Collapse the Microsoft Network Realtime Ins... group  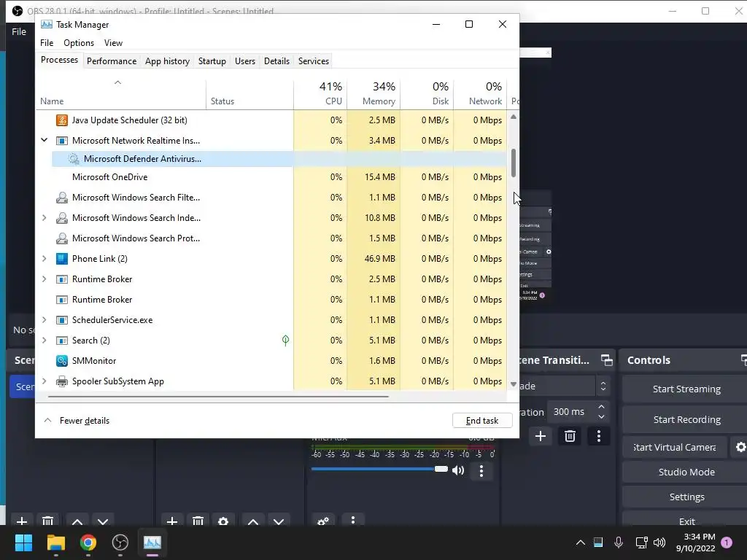point(44,140)
